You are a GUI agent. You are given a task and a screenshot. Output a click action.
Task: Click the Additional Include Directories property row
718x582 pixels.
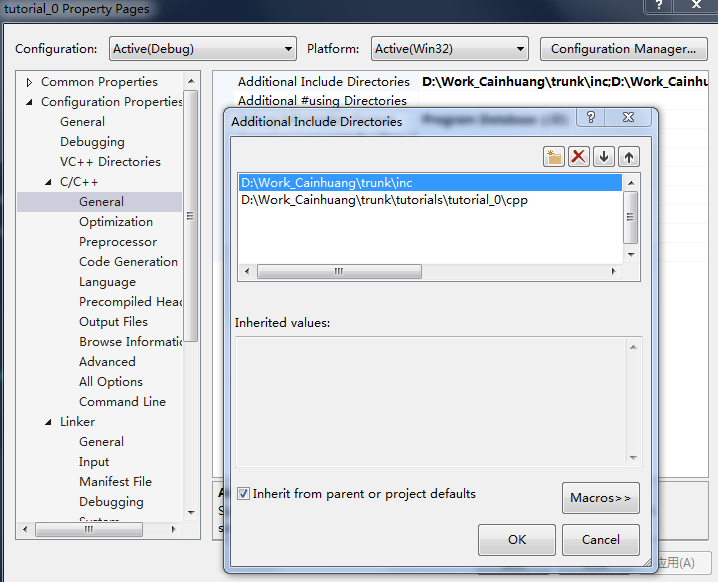[324, 82]
